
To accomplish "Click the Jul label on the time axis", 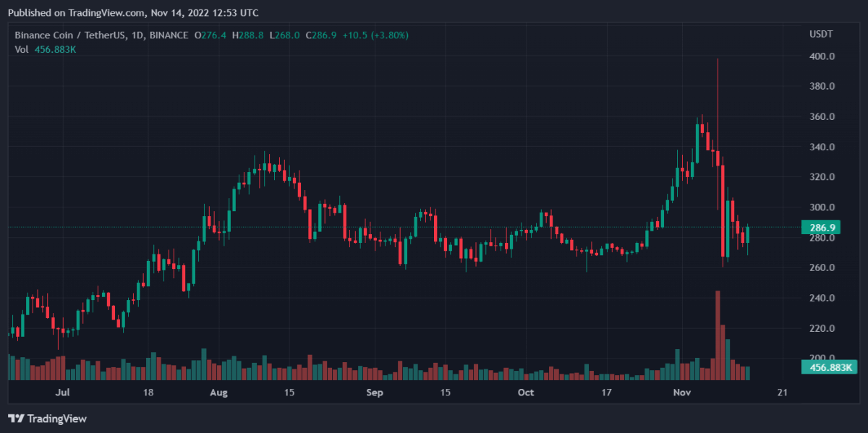I will point(63,393).
